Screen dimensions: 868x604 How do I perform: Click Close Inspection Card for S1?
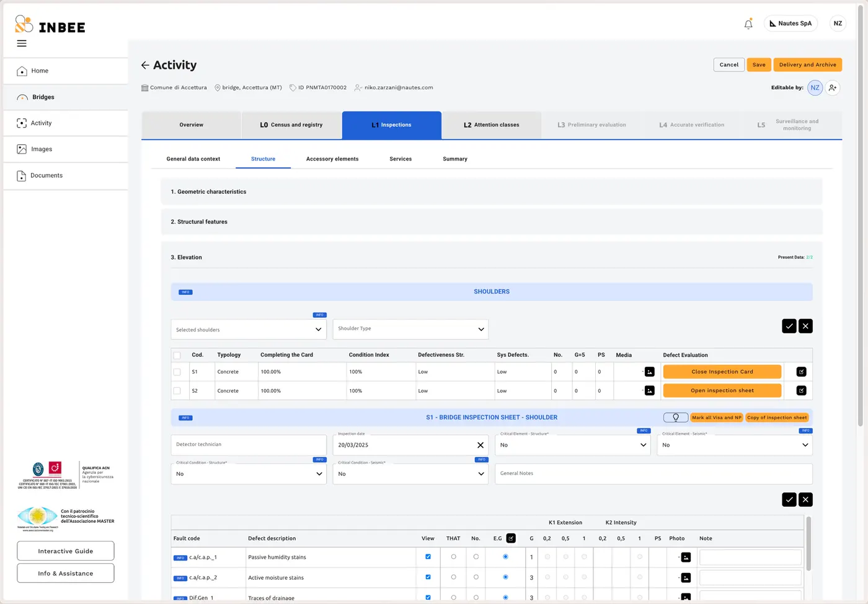[x=722, y=372]
